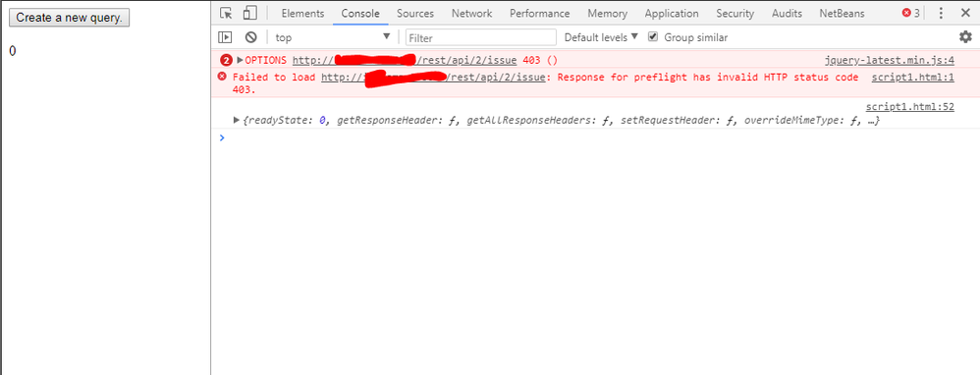
Task: Open the jquery-latest.min.js:4 source link
Action: (890, 61)
